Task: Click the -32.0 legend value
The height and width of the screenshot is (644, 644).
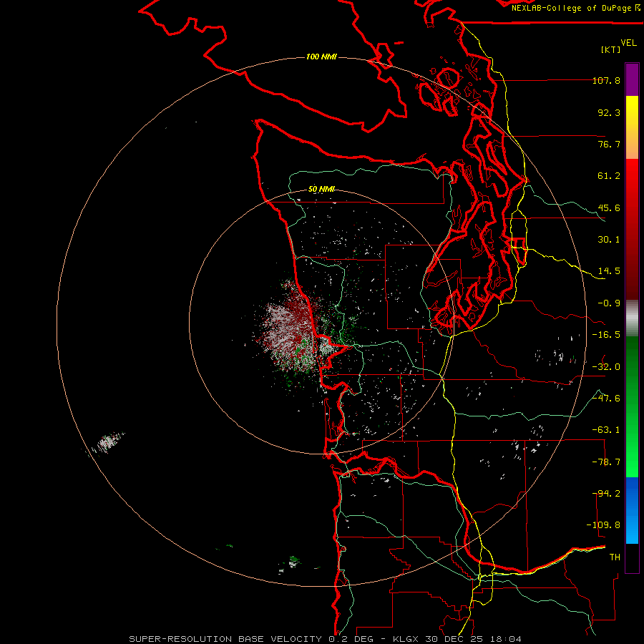Action: point(606,367)
